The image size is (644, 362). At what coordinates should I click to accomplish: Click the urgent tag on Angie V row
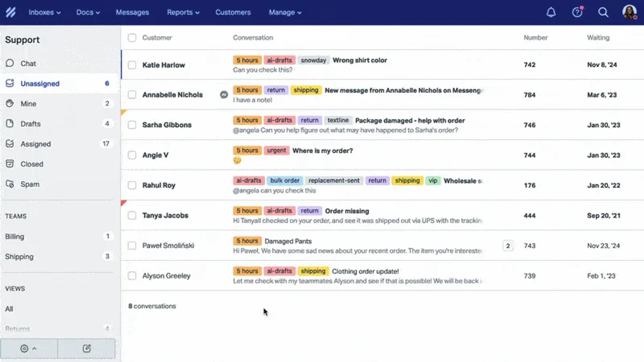pos(276,151)
